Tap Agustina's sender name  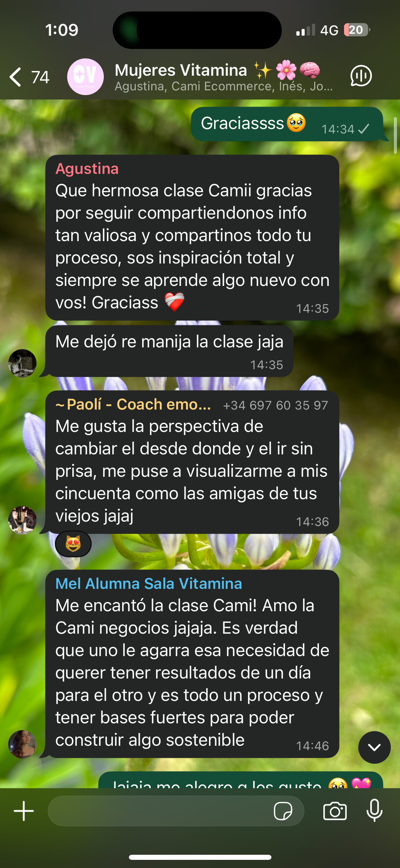pos(87,169)
